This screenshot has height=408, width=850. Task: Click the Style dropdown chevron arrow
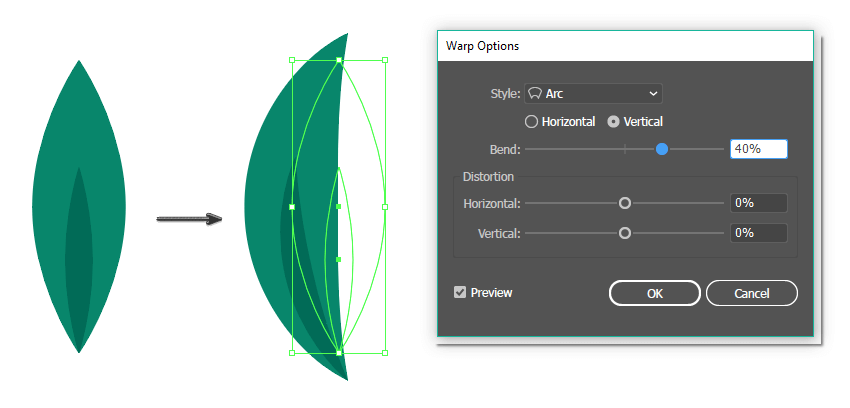(x=653, y=93)
